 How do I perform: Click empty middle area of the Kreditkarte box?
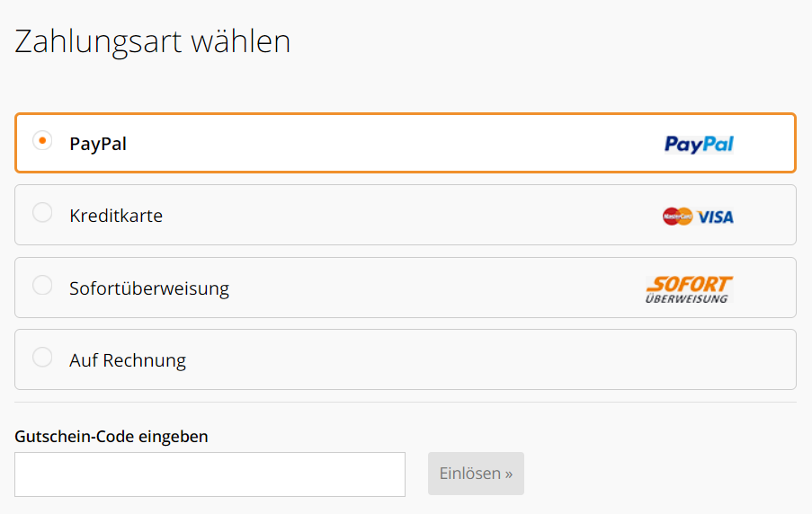pos(409,215)
